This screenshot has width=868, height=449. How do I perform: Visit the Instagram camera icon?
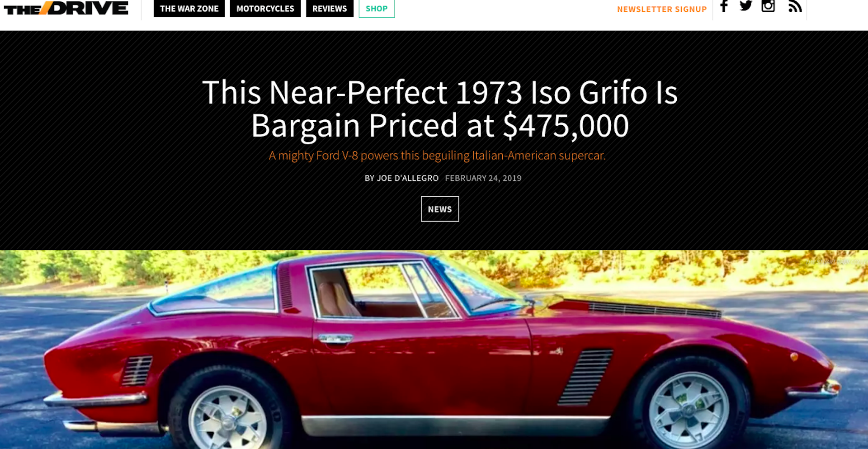pyautogui.click(x=768, y=5)
